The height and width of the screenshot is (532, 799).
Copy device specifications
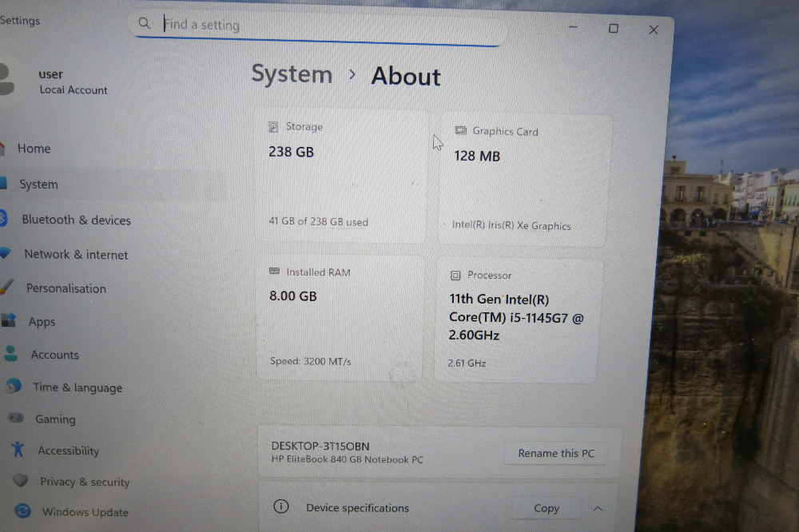click(547, 508)
